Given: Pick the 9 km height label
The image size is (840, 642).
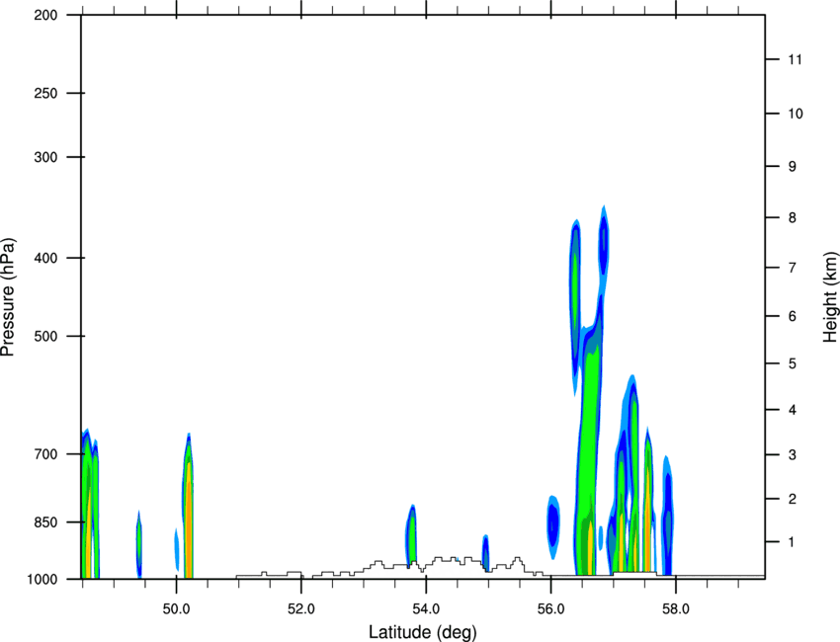Looking at the screenshot, I should pyautogui.click(x=793, y=167).
